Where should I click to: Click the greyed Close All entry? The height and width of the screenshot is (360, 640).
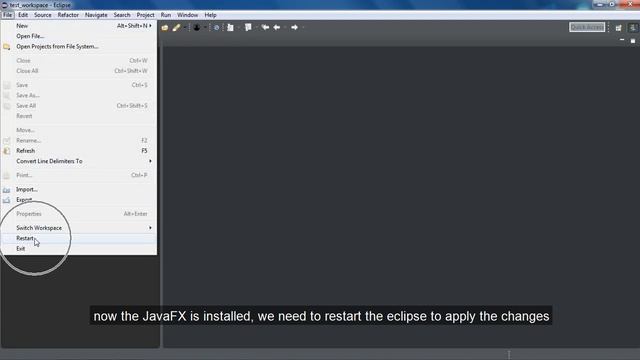point(79,71)
